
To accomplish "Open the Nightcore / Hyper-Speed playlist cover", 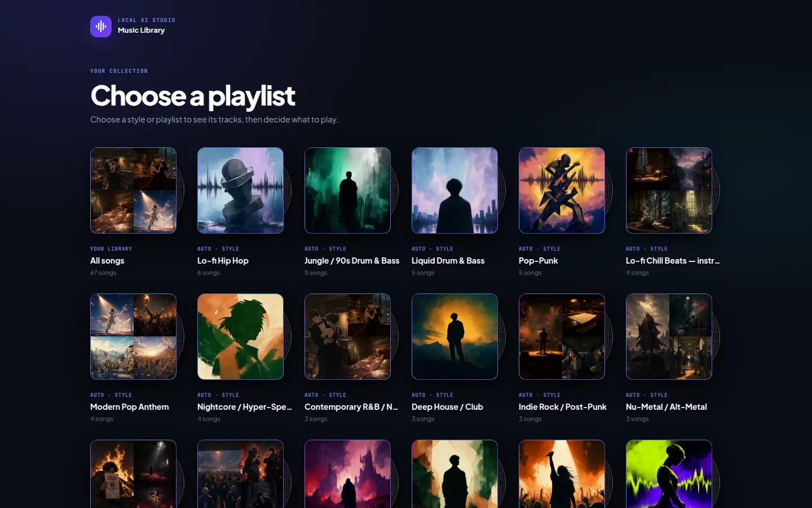I will (x=240, y=336).
